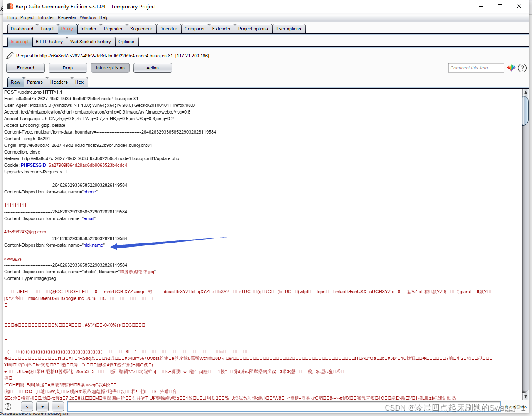532x416 pixels.
Task: Select the Hex message view tab
Action: pyautogui.click(x=79, y=82)
